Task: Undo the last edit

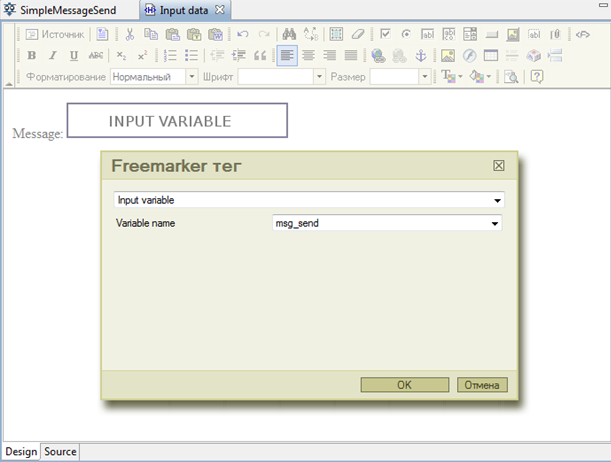Action: point(242,34)
